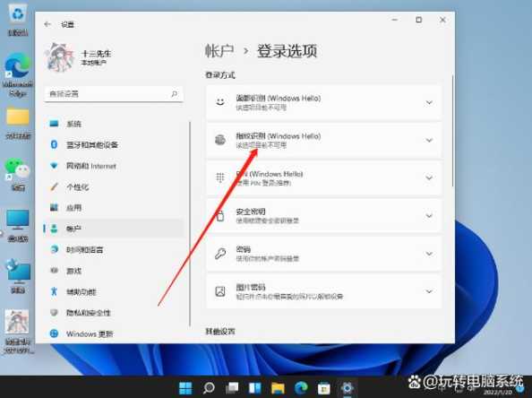Select the 帐户 (Accounts) category
532x398 pixels.
pos(114,229)
